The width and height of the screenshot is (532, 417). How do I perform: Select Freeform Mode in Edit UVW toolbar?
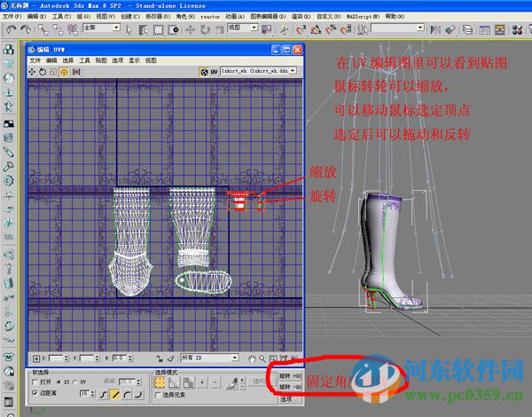click(x=64, y=72)
